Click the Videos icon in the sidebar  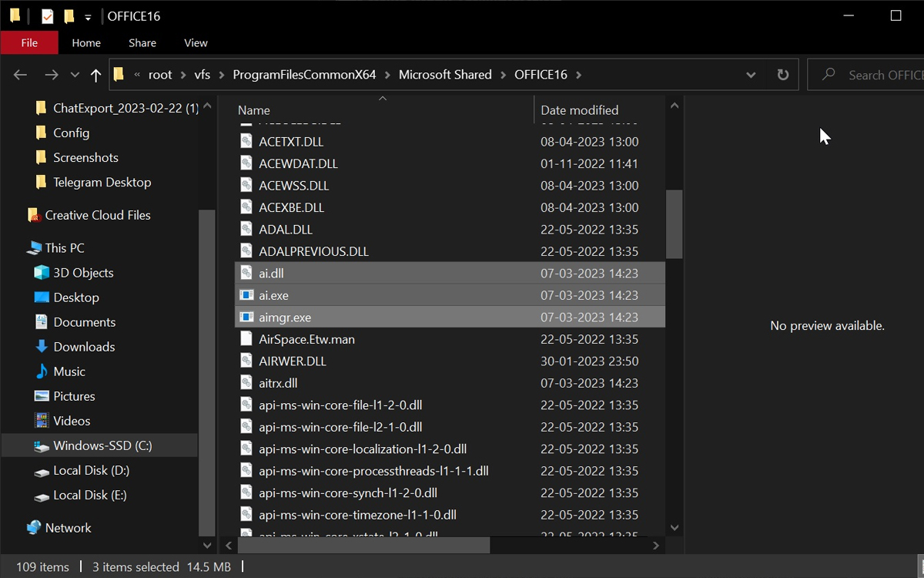(x=42, y=420)
